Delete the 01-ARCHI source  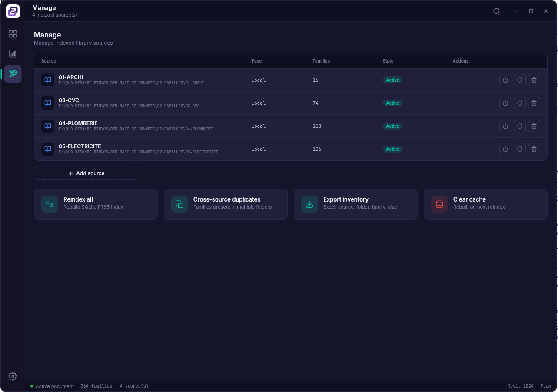pyautogui.click(x=534, y=80)
